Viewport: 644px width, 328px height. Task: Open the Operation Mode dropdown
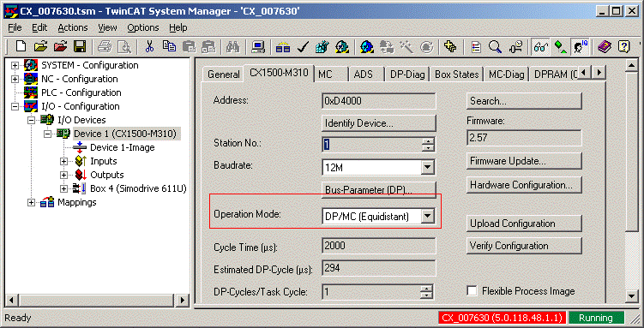428,216
